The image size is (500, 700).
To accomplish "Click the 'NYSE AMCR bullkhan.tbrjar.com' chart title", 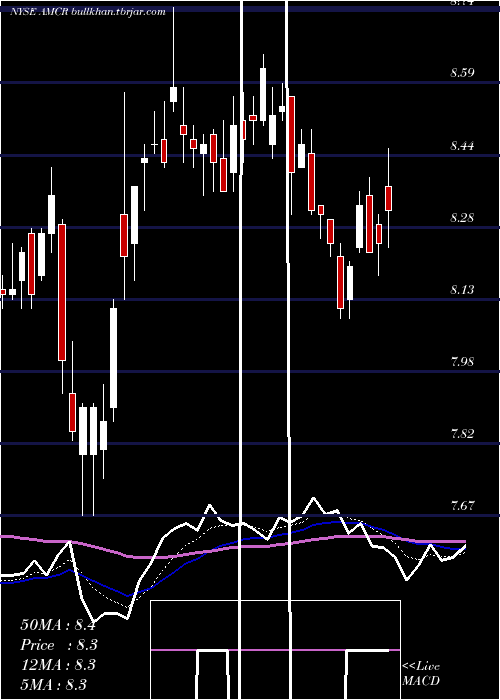I will coord(88,12).
